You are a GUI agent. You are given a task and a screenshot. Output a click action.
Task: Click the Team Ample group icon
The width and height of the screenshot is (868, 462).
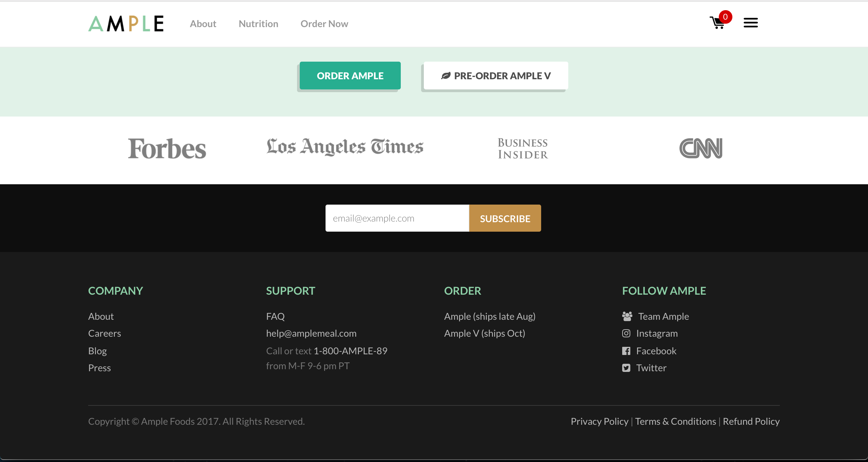(627, 316)
